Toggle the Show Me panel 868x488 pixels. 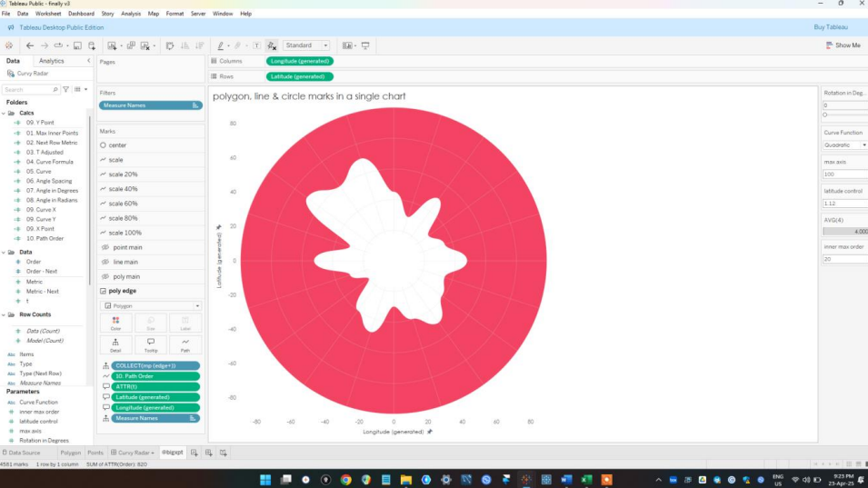pos(843,45)
